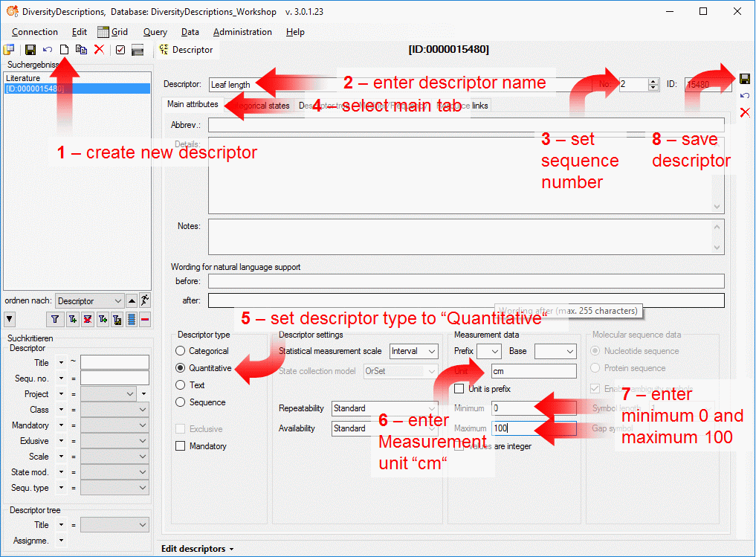Open the Statistical measurement scale Interval dropdown
The width and height of the screenshot is (756, 557).
point(413,351)
